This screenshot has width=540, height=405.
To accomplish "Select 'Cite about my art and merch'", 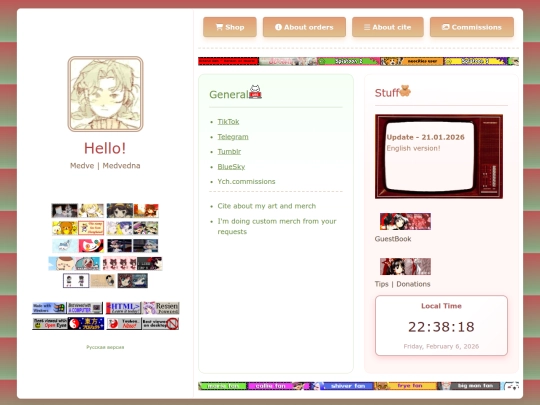I will coord(267,206).
